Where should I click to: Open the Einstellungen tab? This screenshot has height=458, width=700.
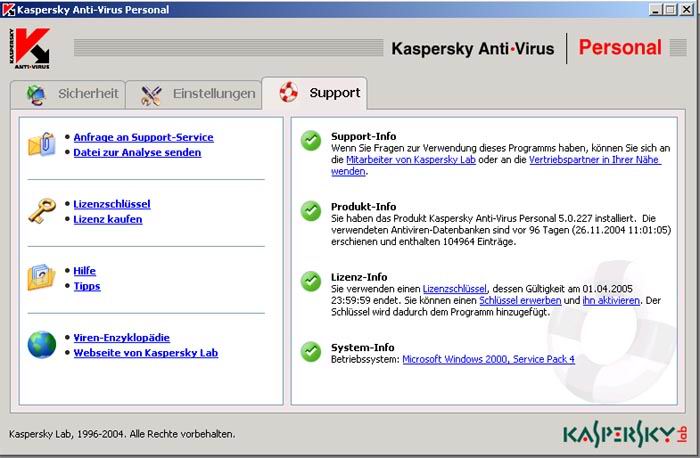coord(193,95)
